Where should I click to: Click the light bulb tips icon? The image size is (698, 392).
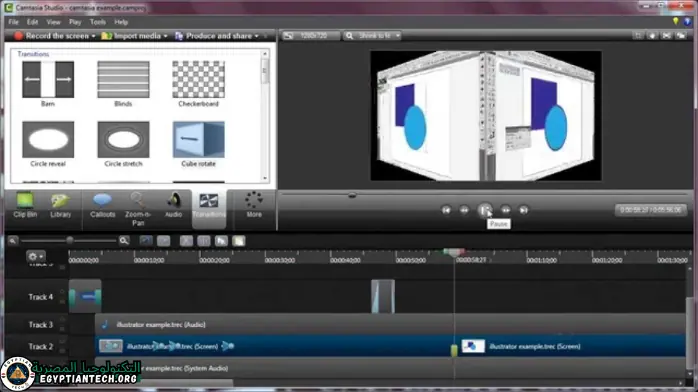[x=676, y=21]
